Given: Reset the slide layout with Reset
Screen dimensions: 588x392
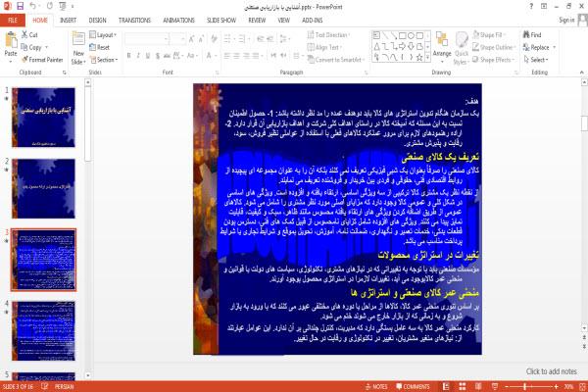Looking at the screenshot, I should coord(100,47).
